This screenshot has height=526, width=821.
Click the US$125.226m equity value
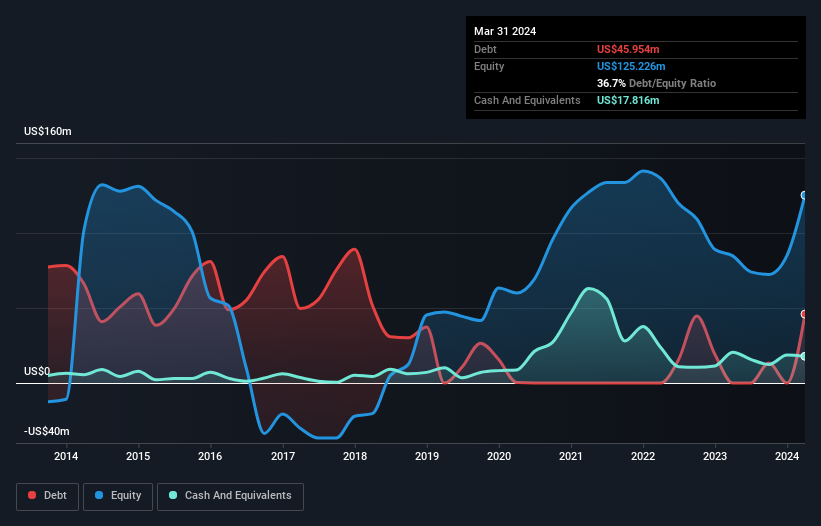click(631, 66)
